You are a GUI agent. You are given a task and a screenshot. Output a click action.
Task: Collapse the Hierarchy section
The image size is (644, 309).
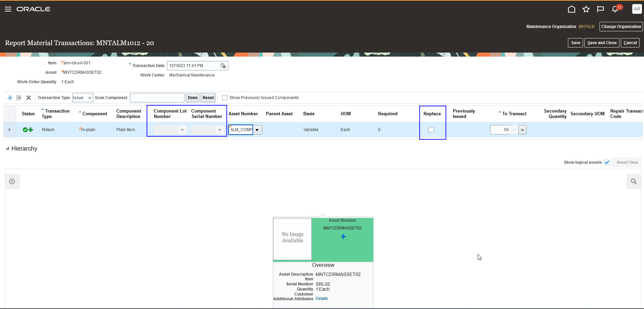tap(7, 148)
